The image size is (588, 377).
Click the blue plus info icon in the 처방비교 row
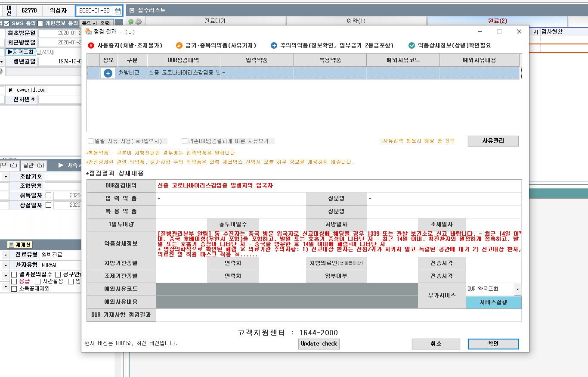108,73
